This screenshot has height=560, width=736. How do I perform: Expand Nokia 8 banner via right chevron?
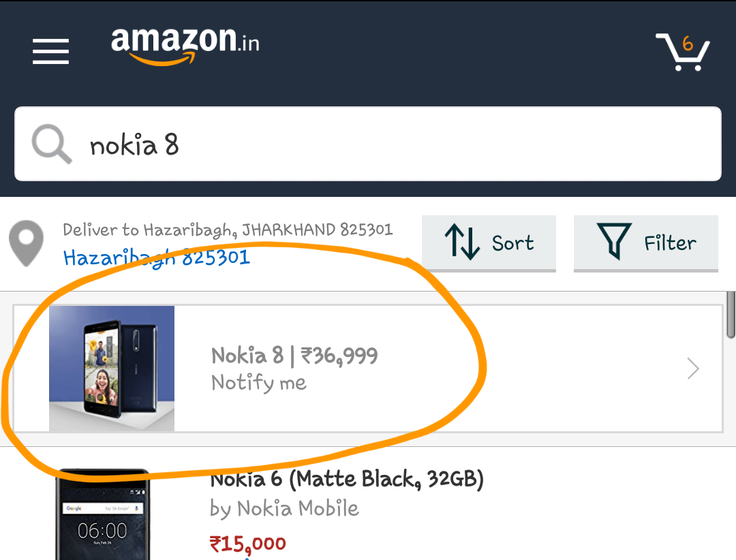coord(693,368)
